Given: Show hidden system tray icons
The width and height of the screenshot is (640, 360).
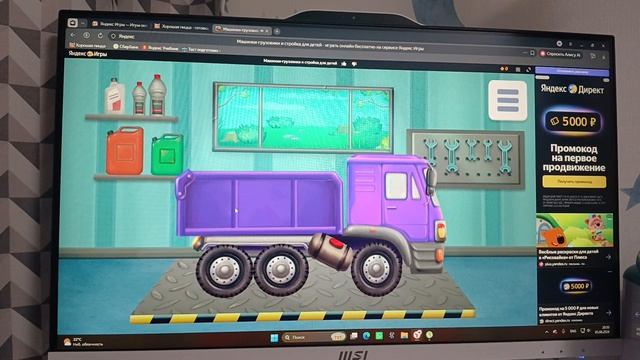Looking at the screenshot, I should [546, 332].
